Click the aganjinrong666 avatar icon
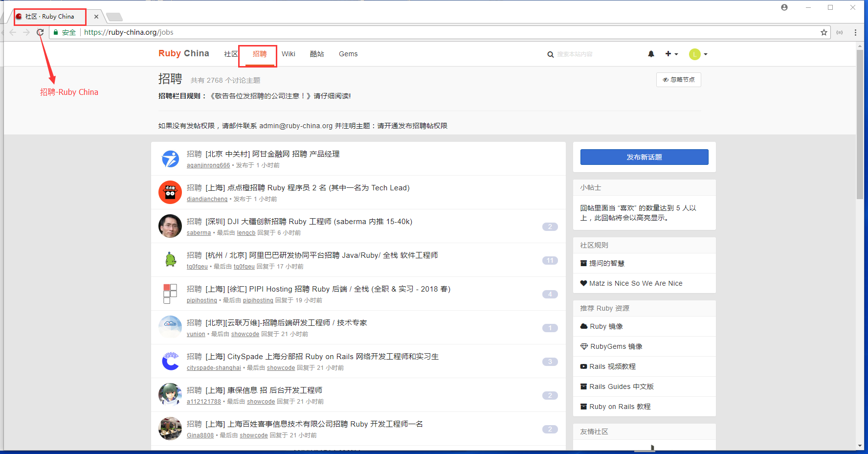Image resolution: width=868 pixels, height=454 pixels. pyautogui.click(x=170, y=159)
